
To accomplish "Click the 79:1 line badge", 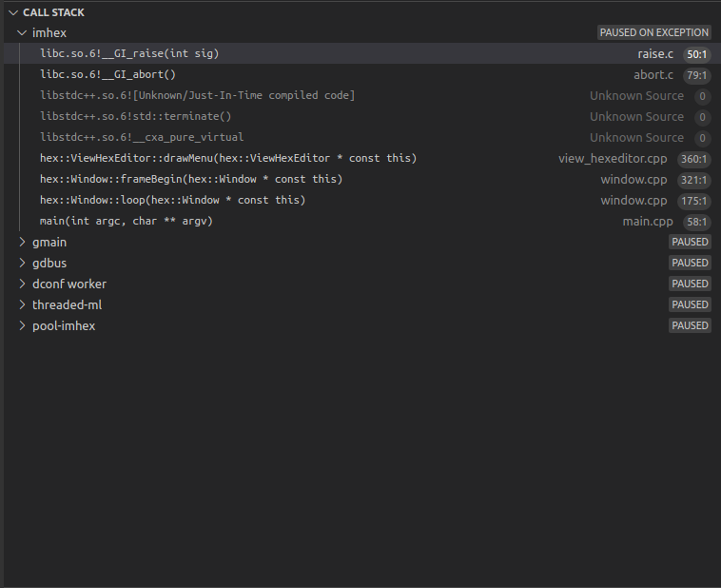I will tap(696, 75).
